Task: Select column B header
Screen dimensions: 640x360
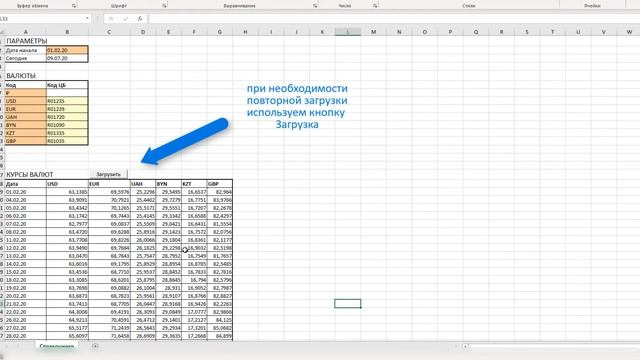Action: pyautogui.click(x=67, y=32)
